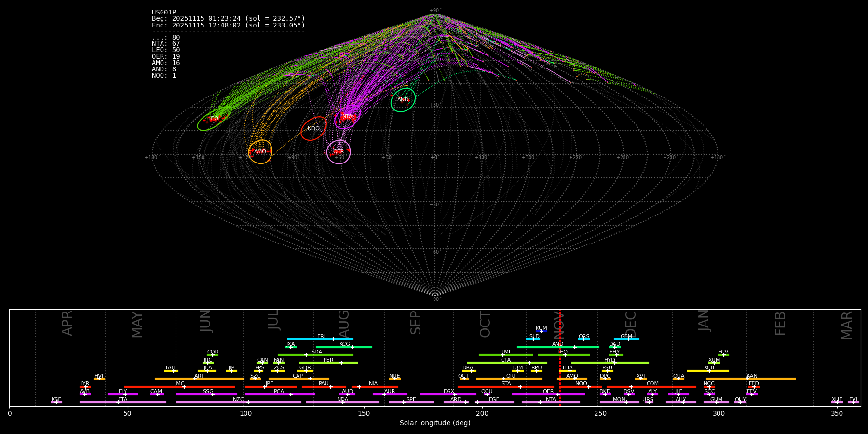Select the SDA shower bar in the timeline
Screen dimensions: 868x434
tap(315, 355)
